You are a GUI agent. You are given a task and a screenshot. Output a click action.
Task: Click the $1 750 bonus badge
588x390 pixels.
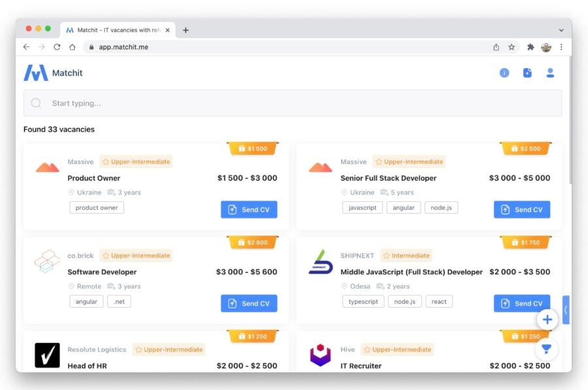click(526, 242)
